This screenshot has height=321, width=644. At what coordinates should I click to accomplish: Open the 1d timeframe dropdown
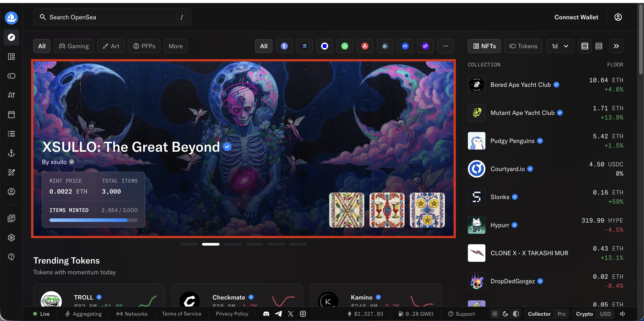560,46
